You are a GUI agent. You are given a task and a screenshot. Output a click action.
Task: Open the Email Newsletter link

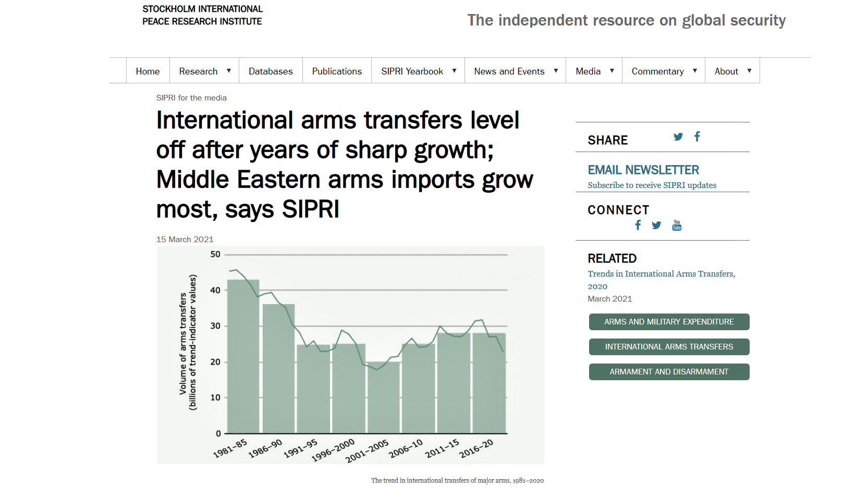(643, 170)
